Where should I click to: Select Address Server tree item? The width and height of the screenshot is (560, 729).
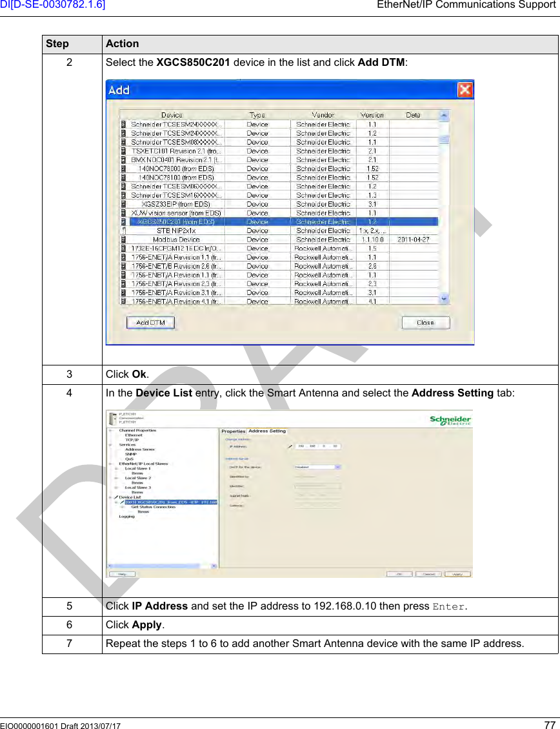[140, 449]
